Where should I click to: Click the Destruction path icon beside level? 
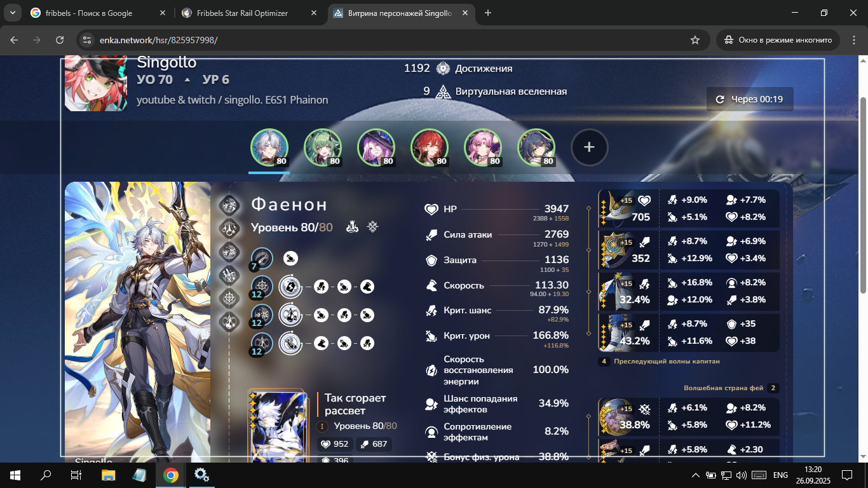click(x=353, y=227)
